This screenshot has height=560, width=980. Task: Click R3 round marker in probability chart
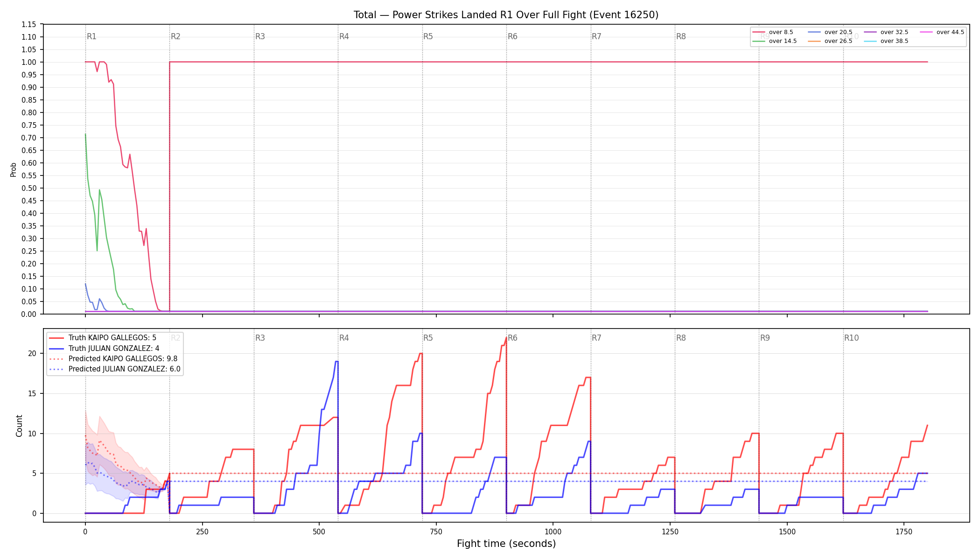[x=260, y=36]
